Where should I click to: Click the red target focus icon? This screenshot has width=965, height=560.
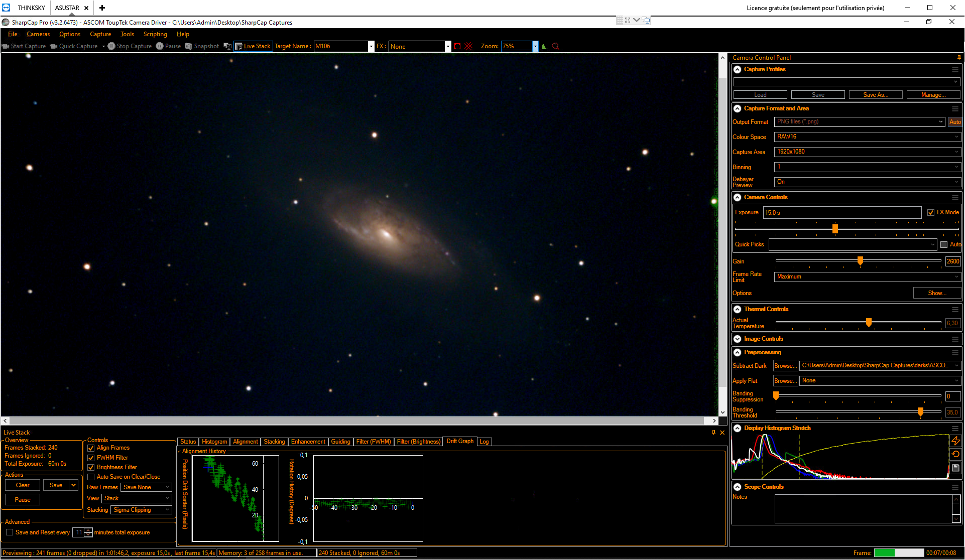[555, 46]
